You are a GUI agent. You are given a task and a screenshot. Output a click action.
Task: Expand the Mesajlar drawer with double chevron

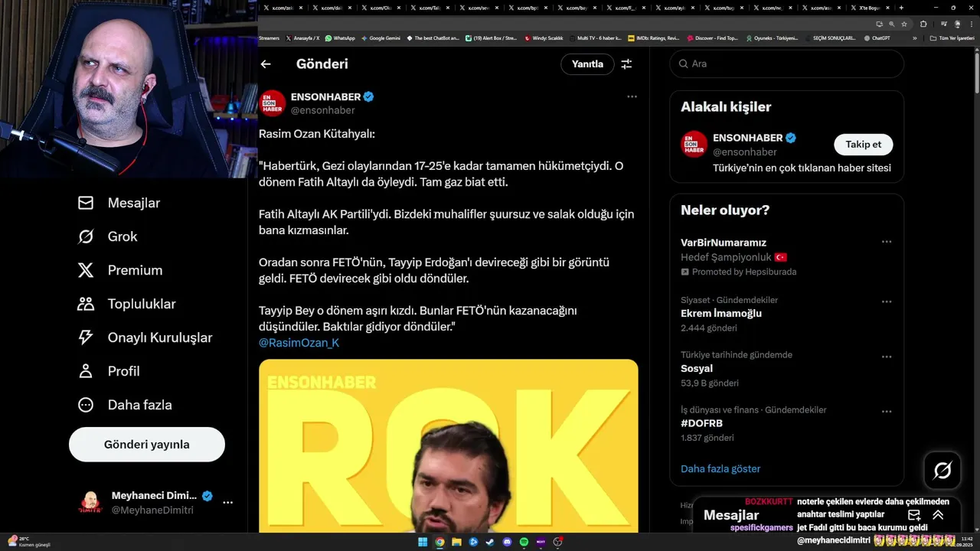[938, 515]
